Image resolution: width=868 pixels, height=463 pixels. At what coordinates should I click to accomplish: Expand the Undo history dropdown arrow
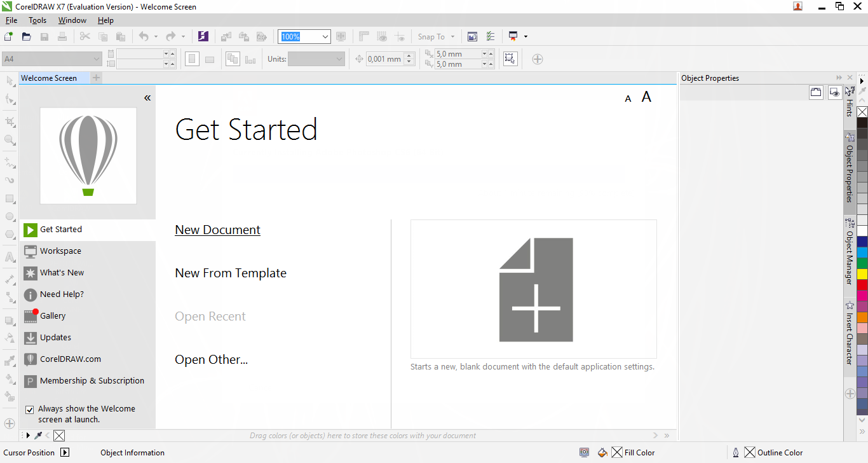[156, 36]
